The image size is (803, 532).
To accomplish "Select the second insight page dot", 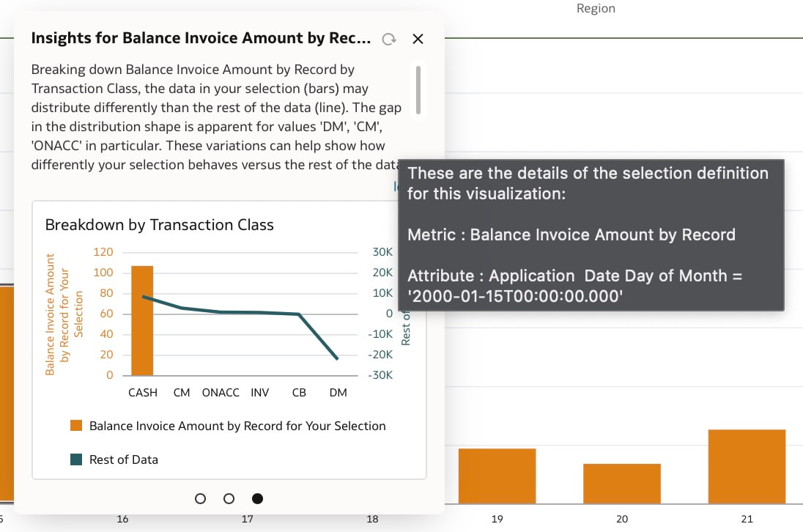I will pyautogui.click(x=229, y=499).
